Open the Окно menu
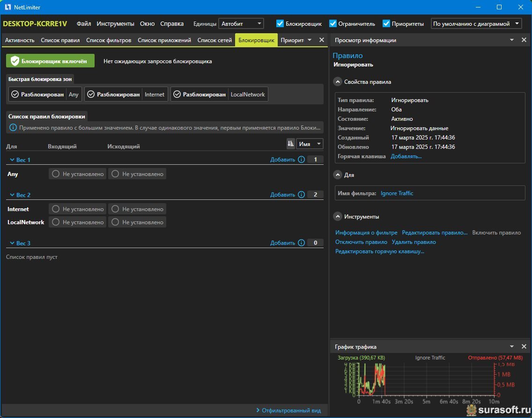 point(147,24)
